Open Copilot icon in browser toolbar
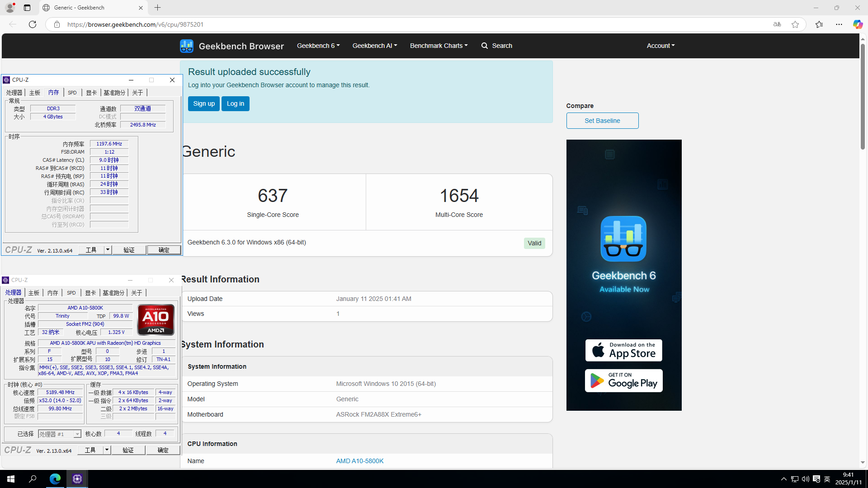The width and height of the screenshot is (868, 488). [858, 24]
